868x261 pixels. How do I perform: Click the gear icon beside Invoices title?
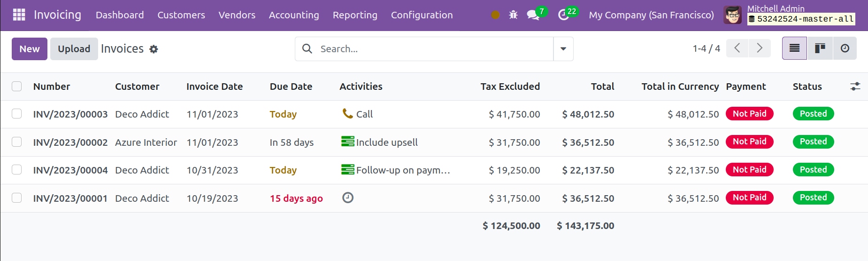[x=154, y=49]
